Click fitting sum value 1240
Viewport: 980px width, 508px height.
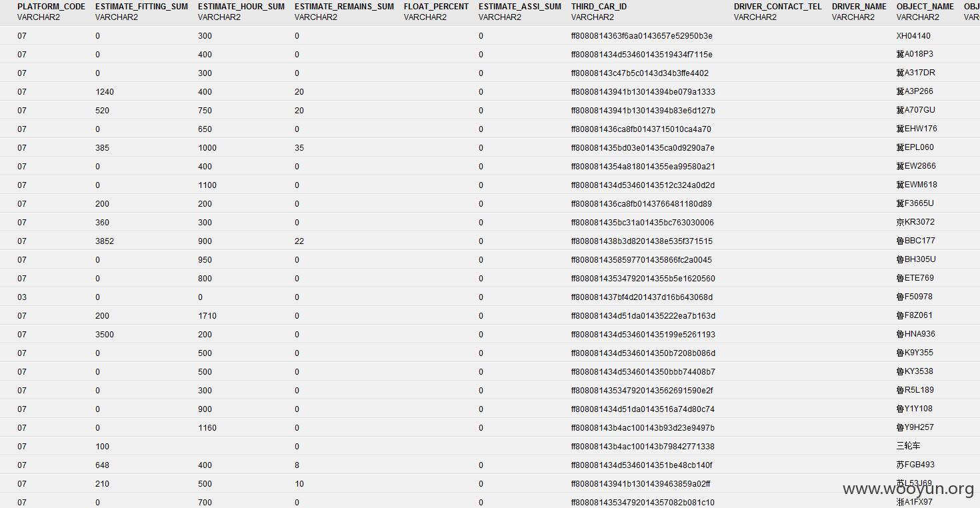point(105,92)
